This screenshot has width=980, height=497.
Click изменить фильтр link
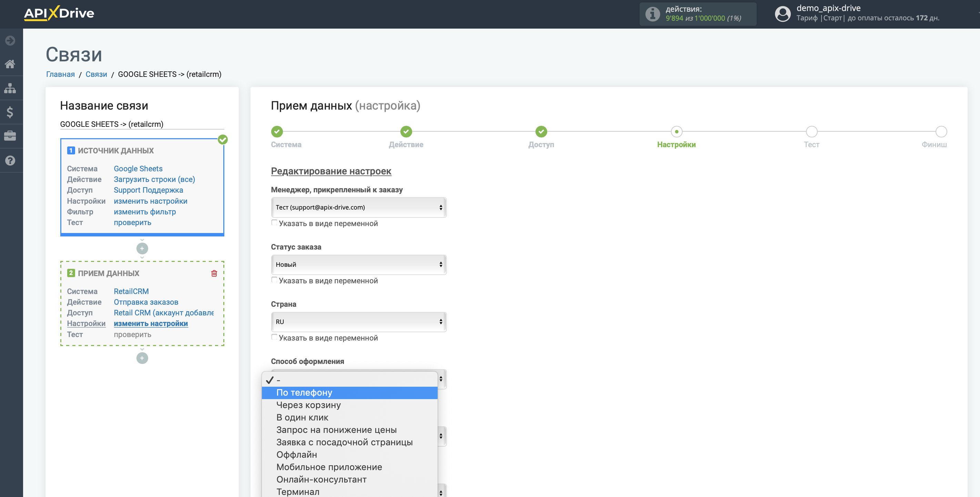[145, 212]
